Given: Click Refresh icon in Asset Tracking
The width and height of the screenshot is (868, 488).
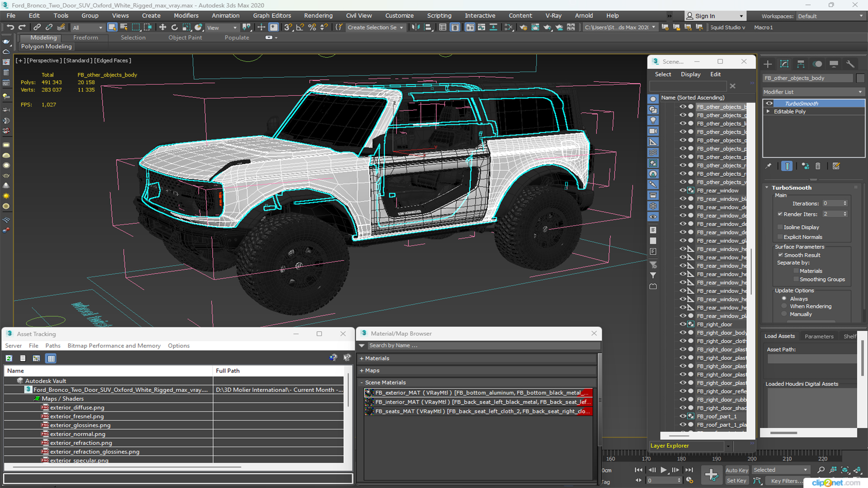Looking at the screenshot, I should coord(9,358).
